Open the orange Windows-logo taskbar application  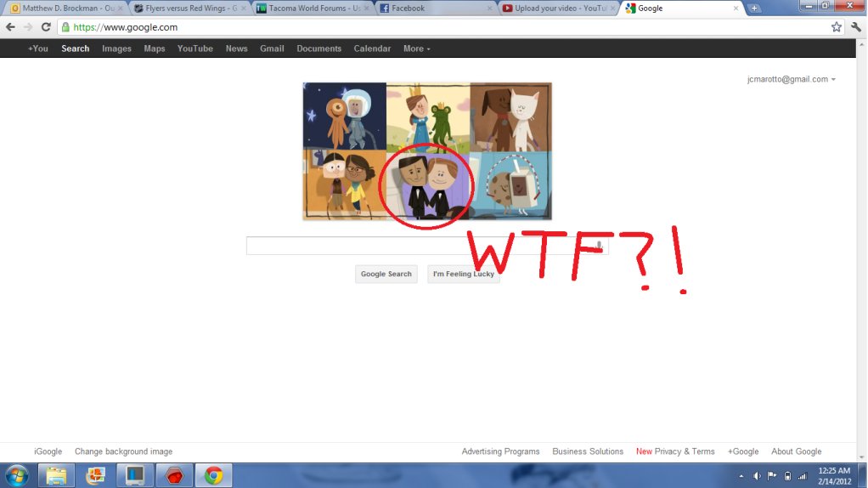pos(95,476)
